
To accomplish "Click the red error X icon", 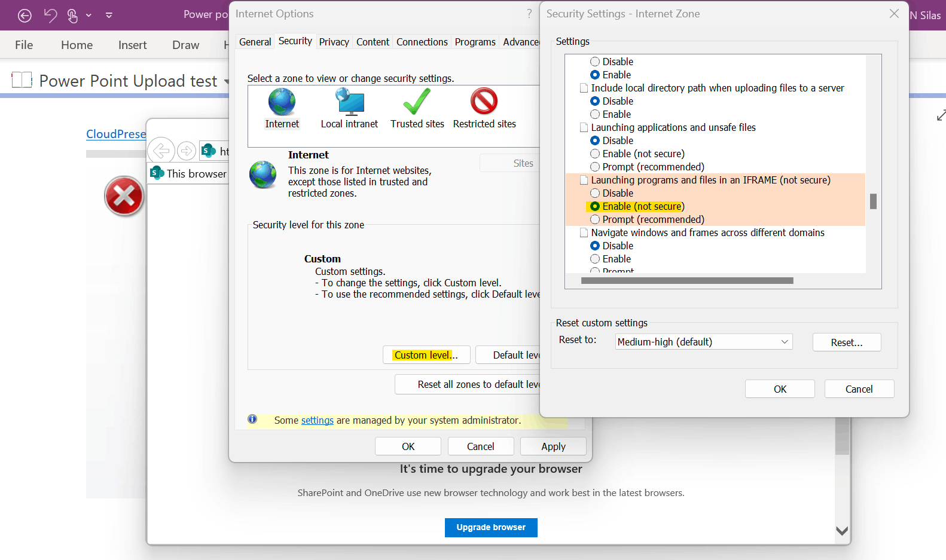I will 124,196.
